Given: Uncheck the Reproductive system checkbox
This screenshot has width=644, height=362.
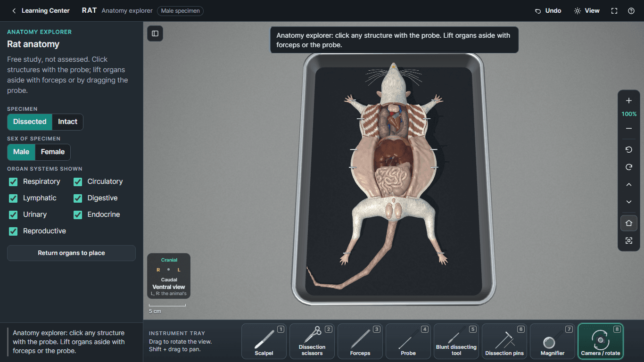Looking at the screenshot, I should [13, 231].
